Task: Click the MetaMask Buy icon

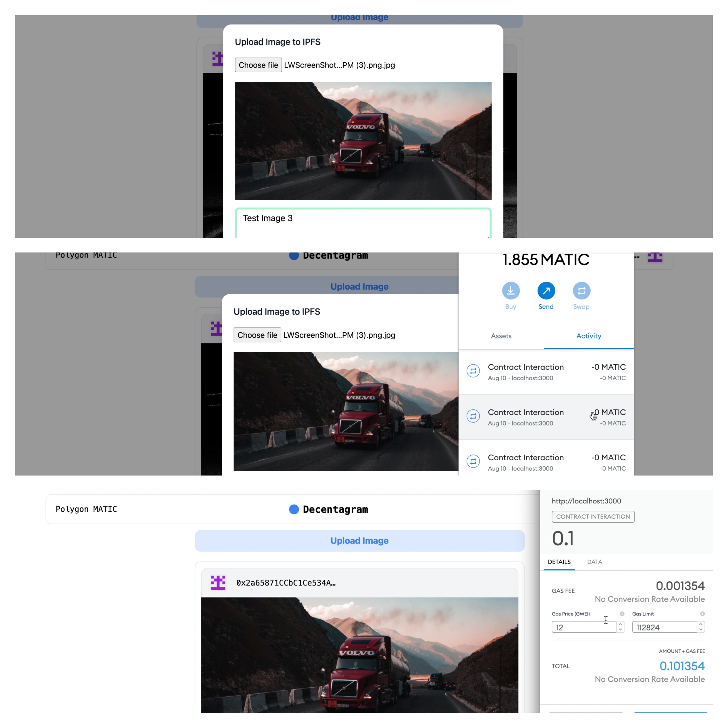Action: [511, 291]
